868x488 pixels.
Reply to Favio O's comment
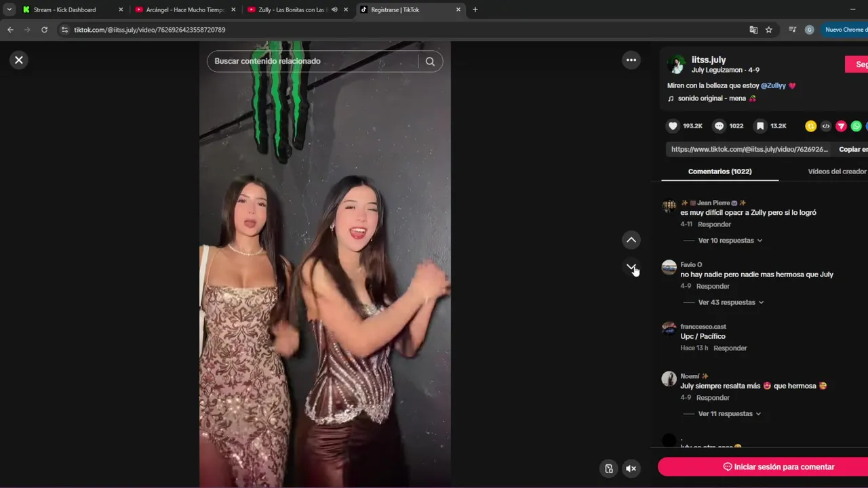point(713,286)
